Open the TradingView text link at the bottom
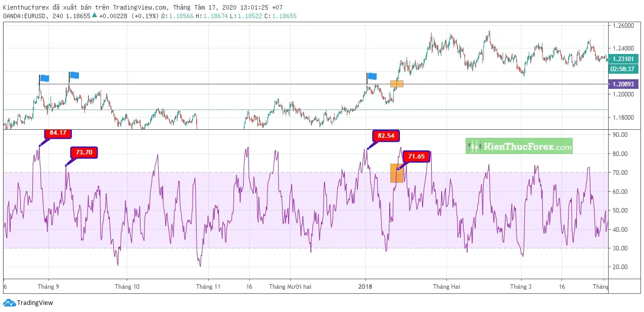644x312 pixels. coord(35,303)
